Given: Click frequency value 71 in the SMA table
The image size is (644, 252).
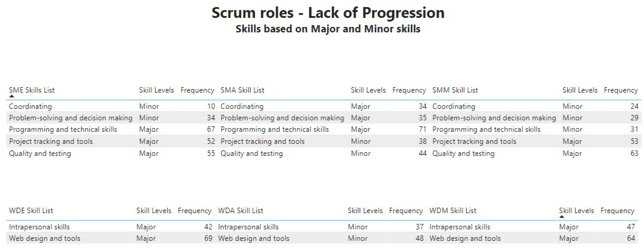Looking at the screenshot, I should point(422,129).
